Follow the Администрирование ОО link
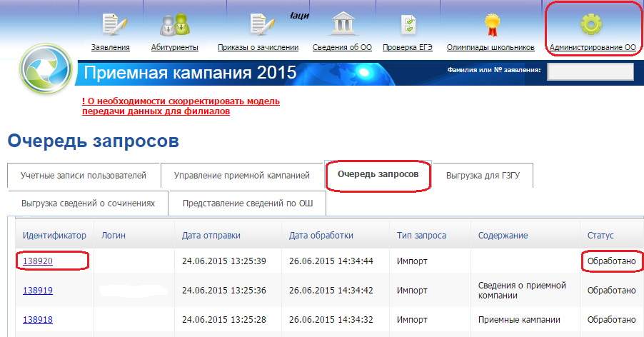Viewport: 644px width, 337px height. pyautogui.click(x=593, y=47)
